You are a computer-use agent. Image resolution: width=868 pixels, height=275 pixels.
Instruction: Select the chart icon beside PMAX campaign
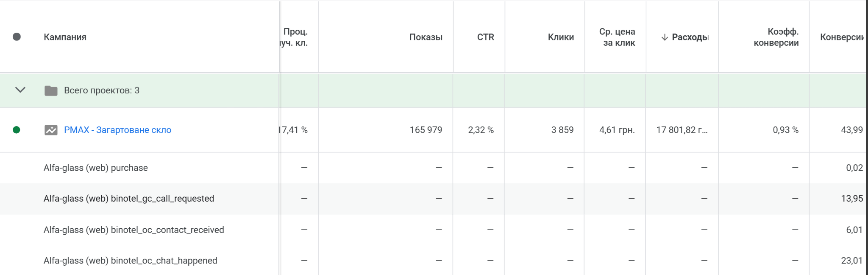click(52, 129)
